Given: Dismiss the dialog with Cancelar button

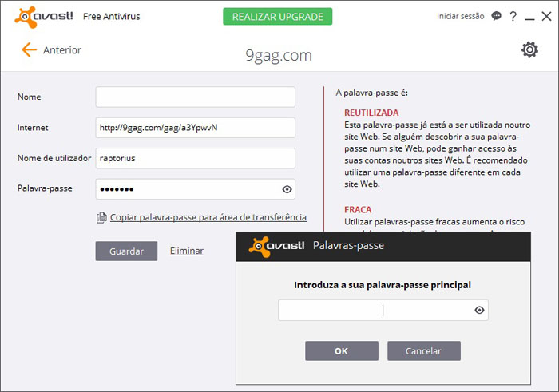Looking at the screenshot, I should pyautogui.click(x=424, y=351).
